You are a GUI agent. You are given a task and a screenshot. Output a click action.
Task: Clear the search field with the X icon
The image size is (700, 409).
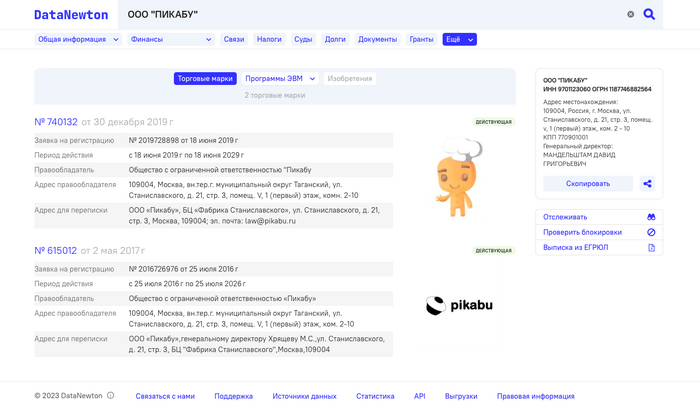point(630,14)
